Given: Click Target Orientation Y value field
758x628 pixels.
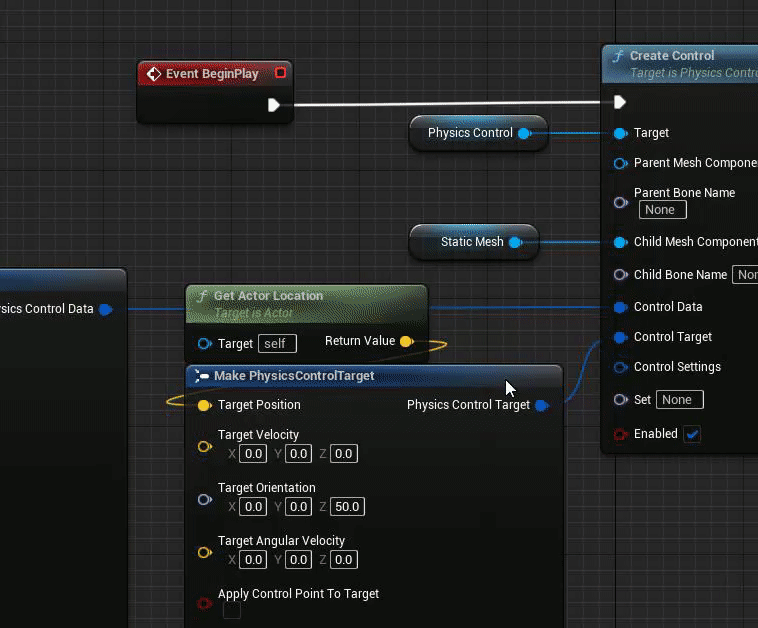Looking at the screenshot, I should (298, 507).
